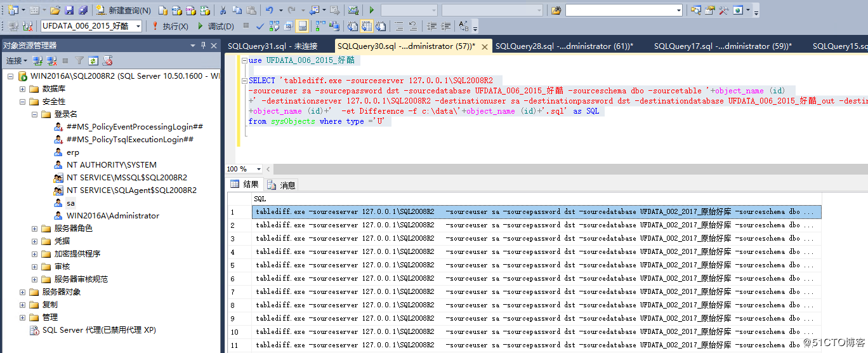Click the Undo arrow icon
Viewport: 868px width, 353px height.
coord(269,10)
